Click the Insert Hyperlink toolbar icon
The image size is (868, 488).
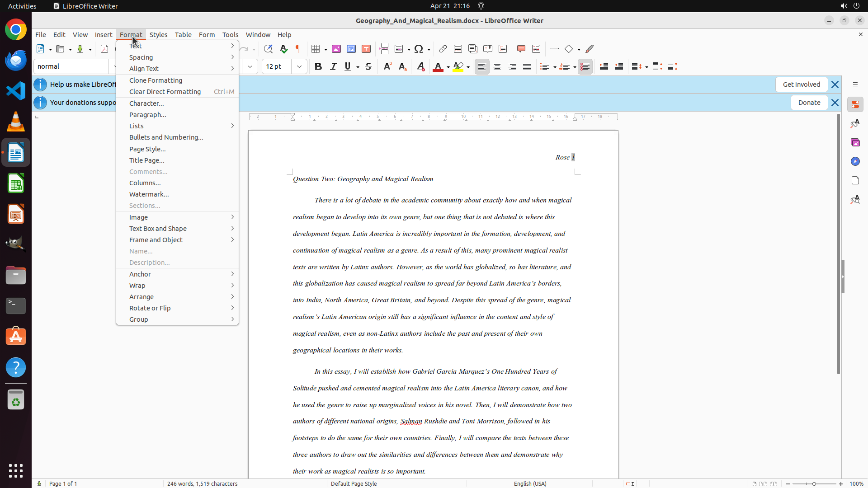tap(443, 49)
